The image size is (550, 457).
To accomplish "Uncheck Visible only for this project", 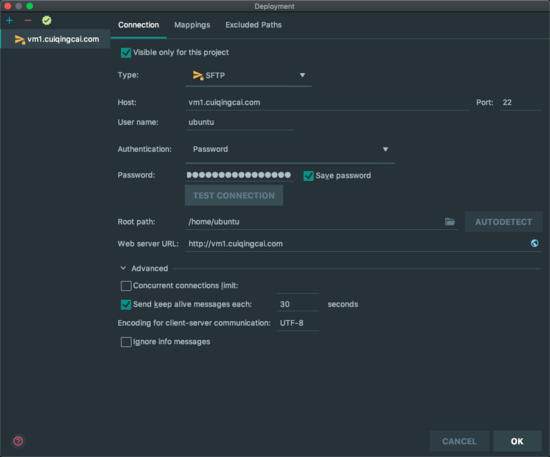I will coord(126,53).
